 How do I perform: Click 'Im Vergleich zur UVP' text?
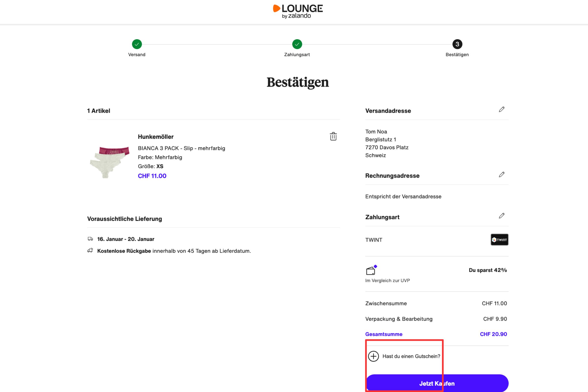tap(388, 281)
